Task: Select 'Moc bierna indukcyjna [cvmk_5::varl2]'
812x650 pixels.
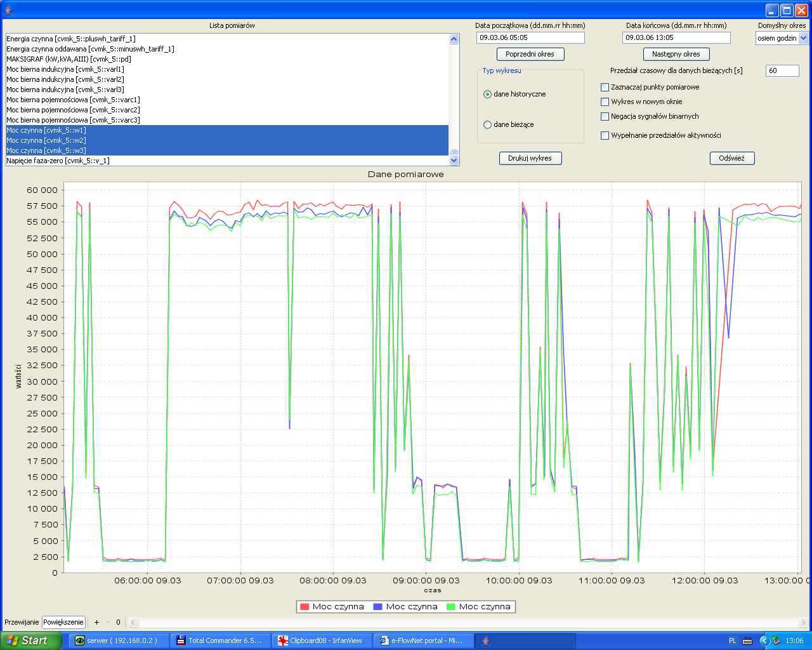Action: [x=227, y=79]
